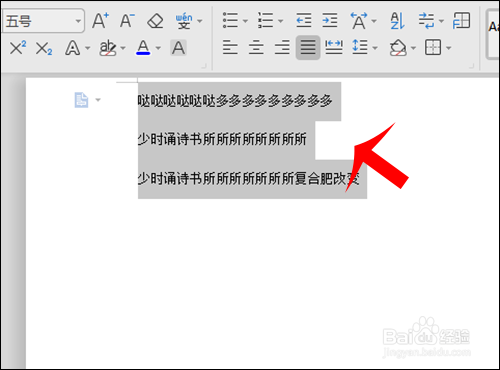The width and height of the screenshot is (500, 370).
Task: Expand the borders dropdown arrow
Action: click(449, 48)
